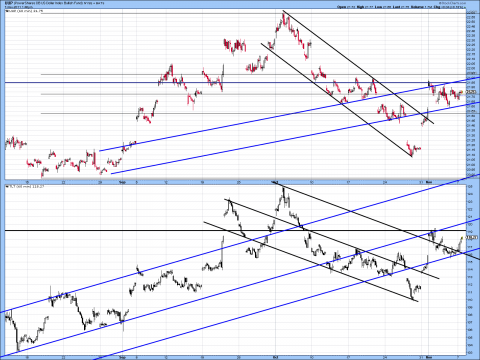Click the UUP PowerShares Dollar Index chart title

coord(55,3)
